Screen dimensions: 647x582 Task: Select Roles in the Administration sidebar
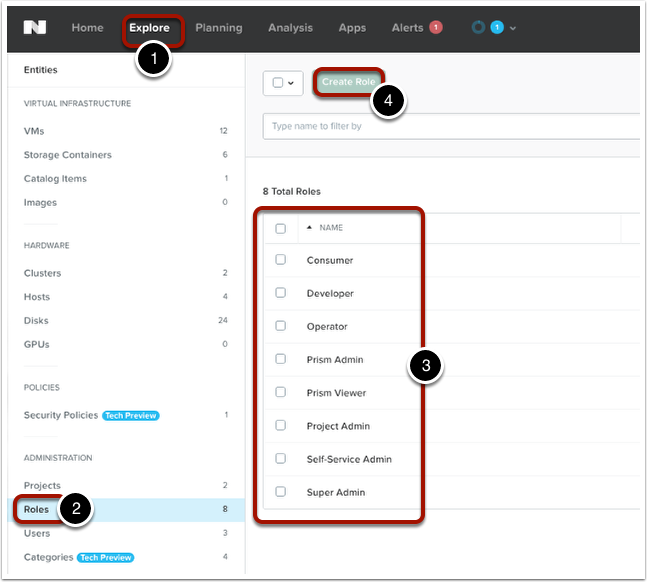pyautogui.click(x=37, y=509)
